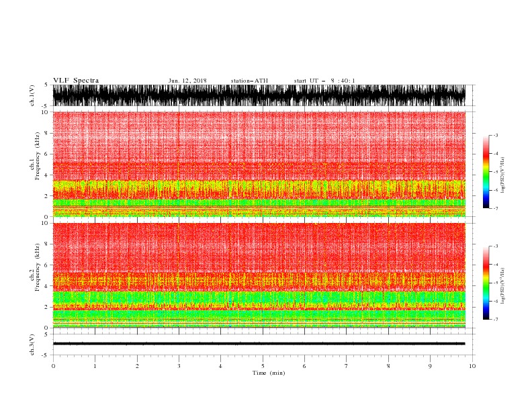Click time axis tick label "9"
Viewport: 532px width, 411px height.
point(430,366)
